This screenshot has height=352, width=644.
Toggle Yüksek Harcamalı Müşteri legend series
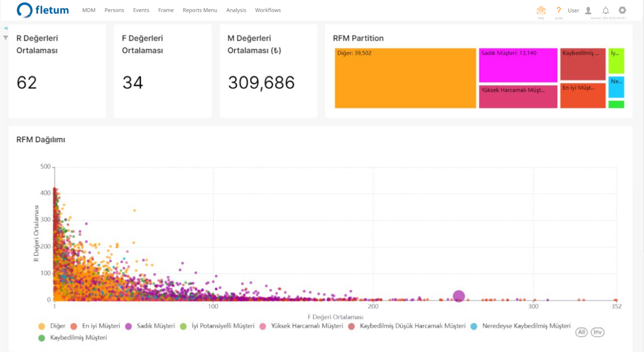click(301, 326)
